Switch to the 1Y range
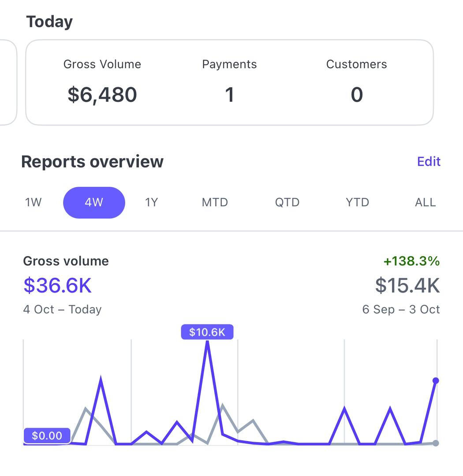The image size is (463, 476). point(151,202)
